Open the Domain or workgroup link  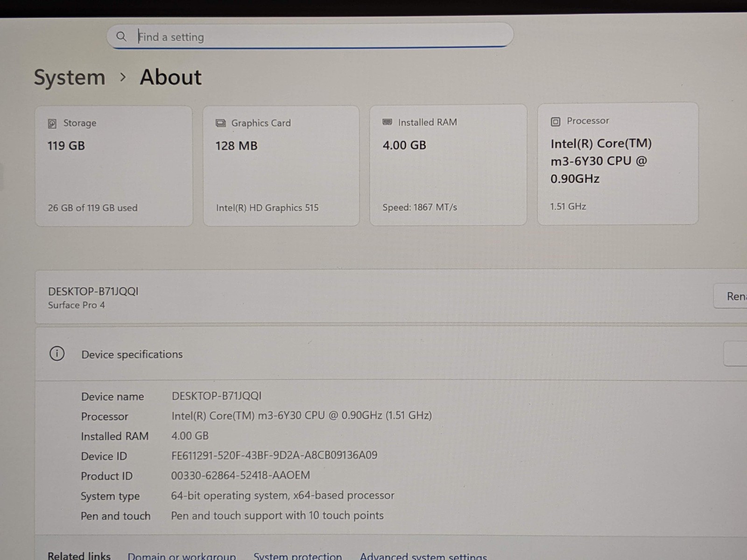[x=182, y=556]
